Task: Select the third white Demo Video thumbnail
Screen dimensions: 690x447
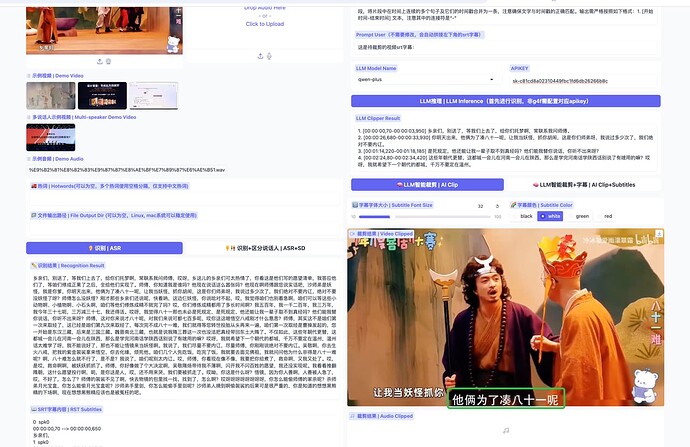Action: coord(154,95)
